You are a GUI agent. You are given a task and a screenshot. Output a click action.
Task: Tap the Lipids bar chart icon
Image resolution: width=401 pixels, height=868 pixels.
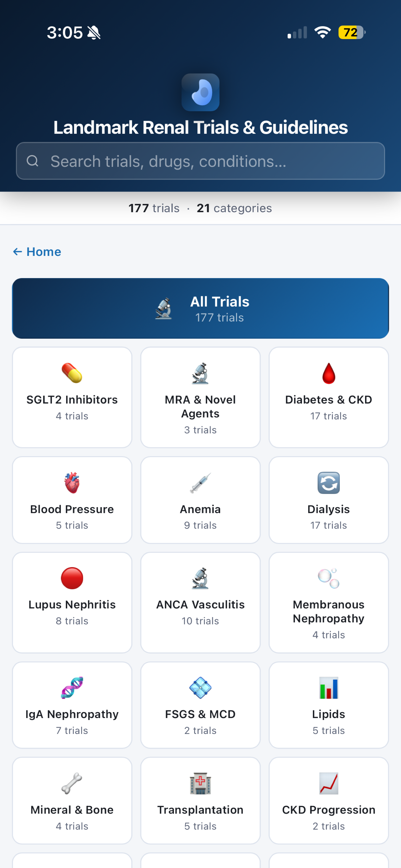tap(329, 687)
